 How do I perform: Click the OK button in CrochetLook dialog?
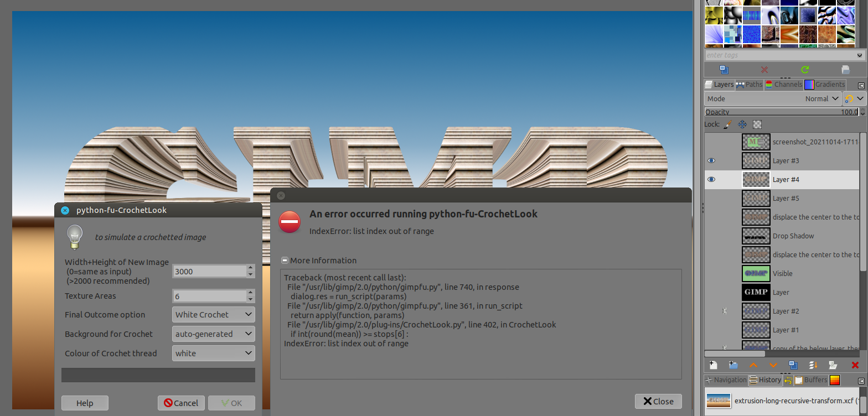click(x=231, y=403)
